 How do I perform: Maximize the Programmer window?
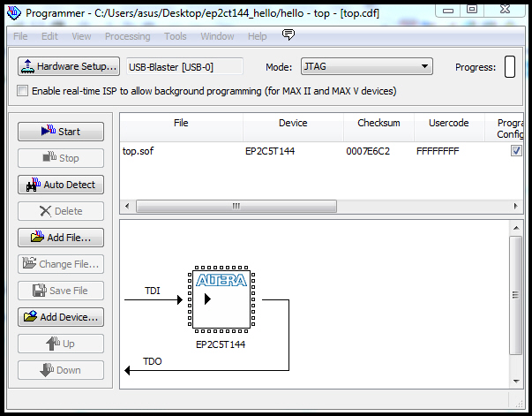472,11
